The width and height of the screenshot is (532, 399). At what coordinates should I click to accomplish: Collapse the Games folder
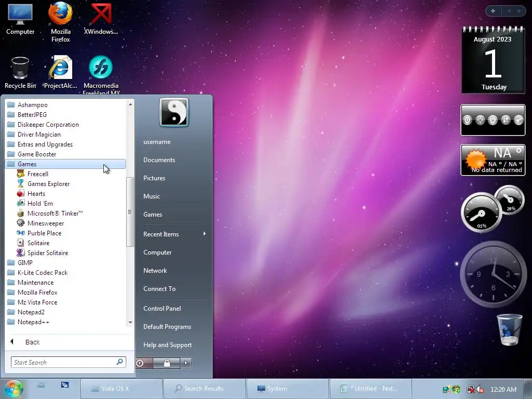click(x=65, y=164)
